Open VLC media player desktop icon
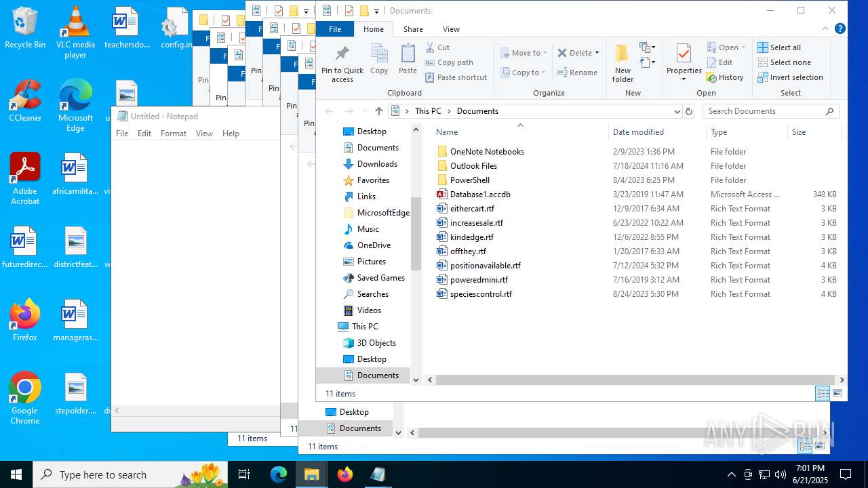868x488 pixels. (75, 32)
